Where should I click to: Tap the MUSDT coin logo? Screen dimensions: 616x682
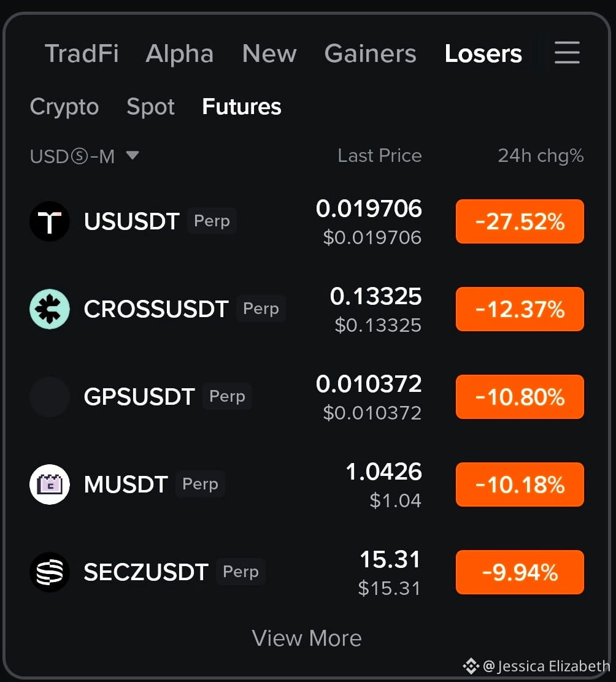coord(50,485)
